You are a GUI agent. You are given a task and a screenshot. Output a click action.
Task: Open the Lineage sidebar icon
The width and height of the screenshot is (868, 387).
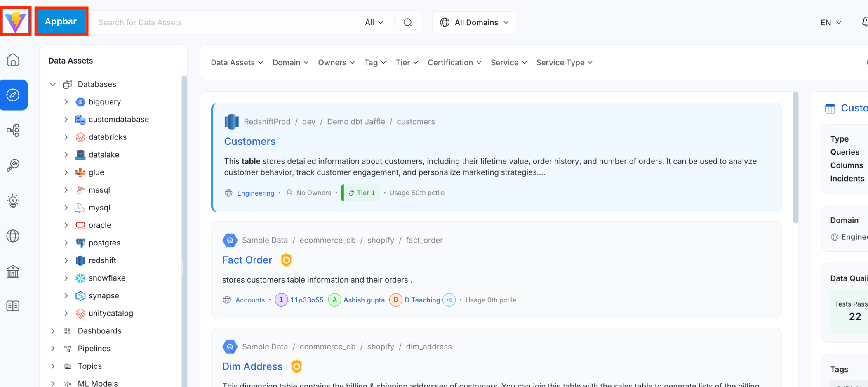13,130
